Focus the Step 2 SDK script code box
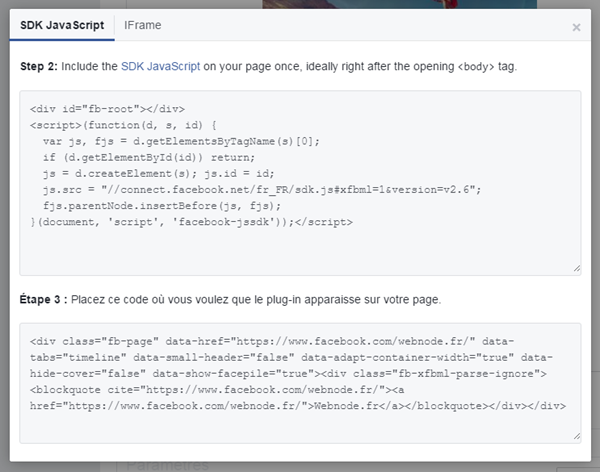This screenshot has width=600, height=472. point(300,240)
